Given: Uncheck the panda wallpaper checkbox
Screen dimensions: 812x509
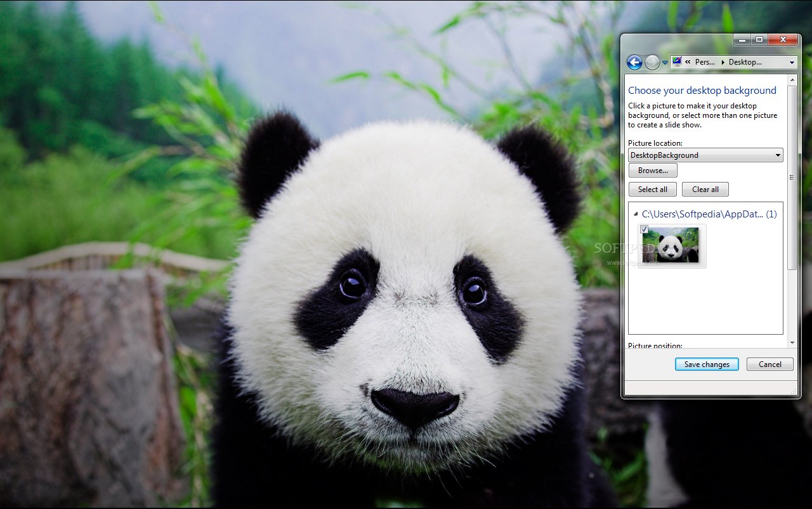Looking at the screenshot, I should pyautogui.click(x=644, y=229).
